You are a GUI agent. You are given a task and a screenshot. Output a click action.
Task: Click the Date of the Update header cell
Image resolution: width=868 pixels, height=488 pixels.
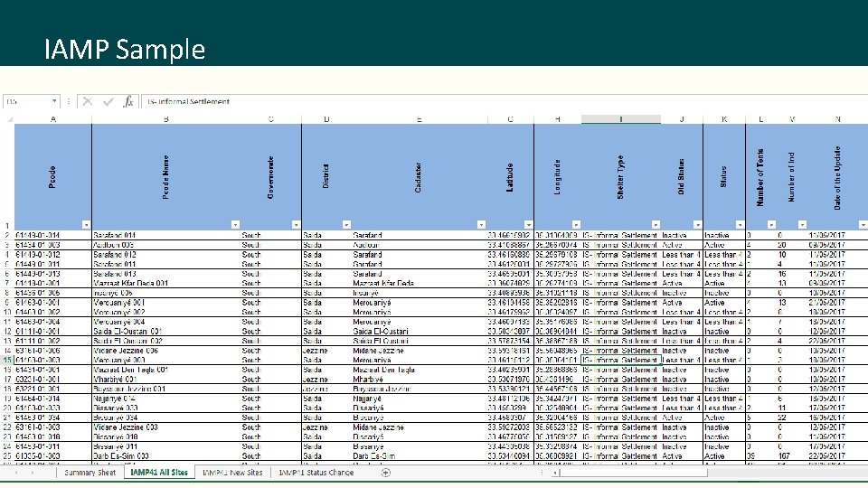pos(837,177)
